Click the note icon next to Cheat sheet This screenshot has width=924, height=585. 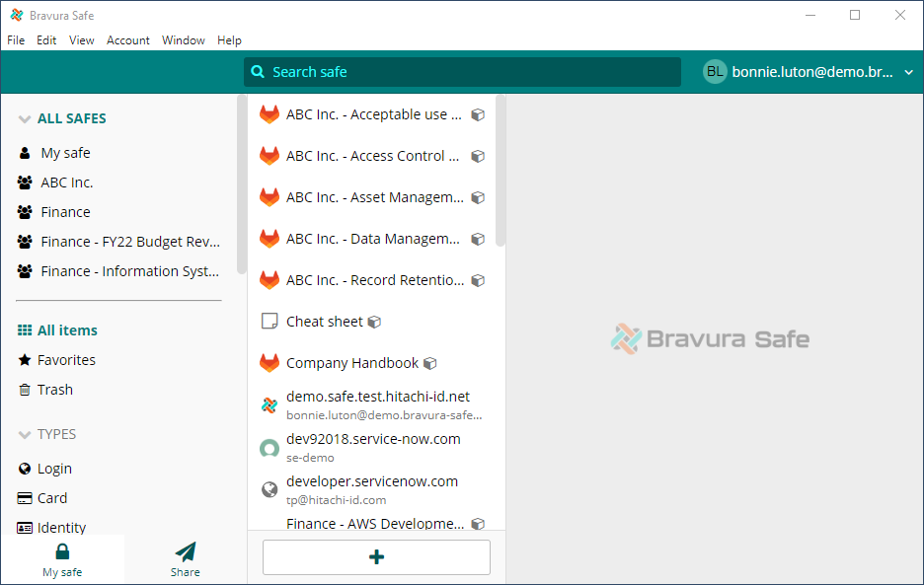point(269,322)
